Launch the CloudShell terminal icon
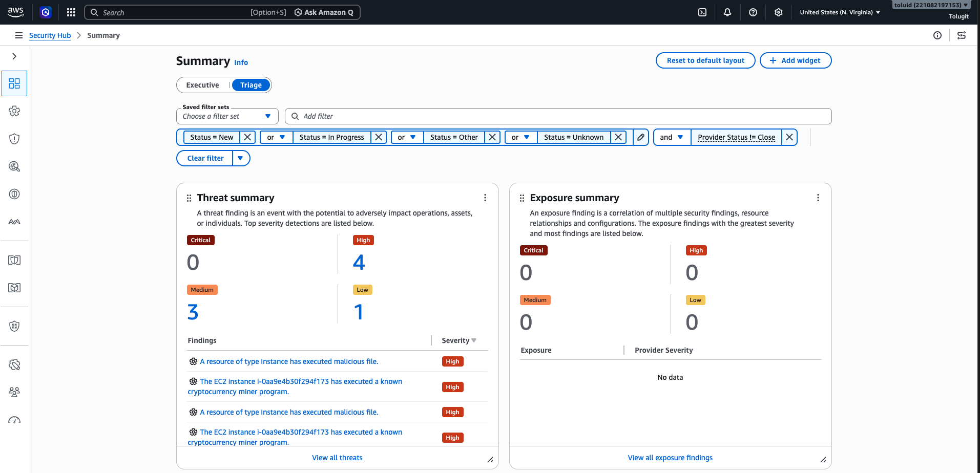This screenshot has width=980, height=473. (x=702, y=12)
